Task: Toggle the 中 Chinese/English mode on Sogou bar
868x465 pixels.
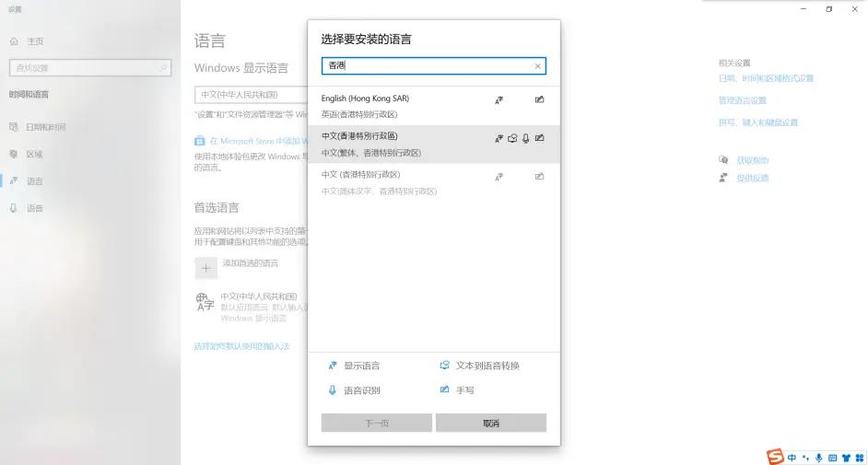Action: pos(792,458)
